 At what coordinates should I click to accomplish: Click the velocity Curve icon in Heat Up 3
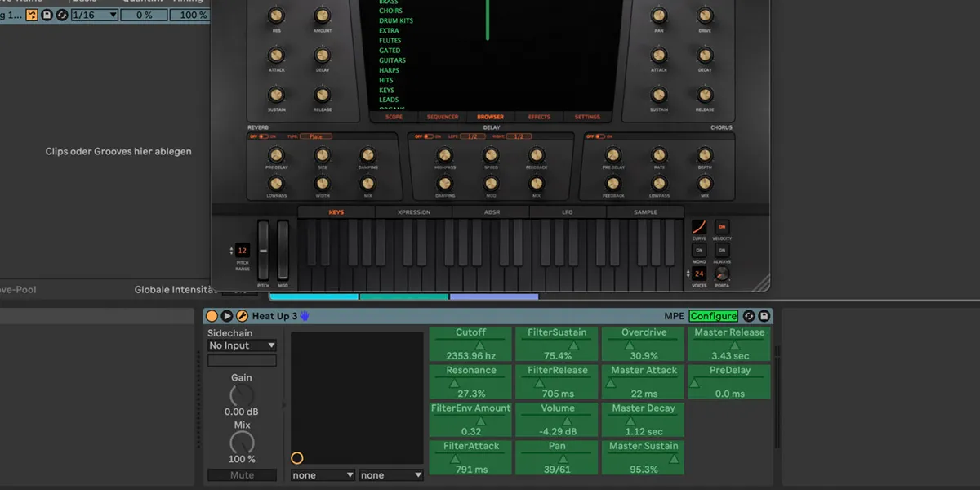point(699,226)
